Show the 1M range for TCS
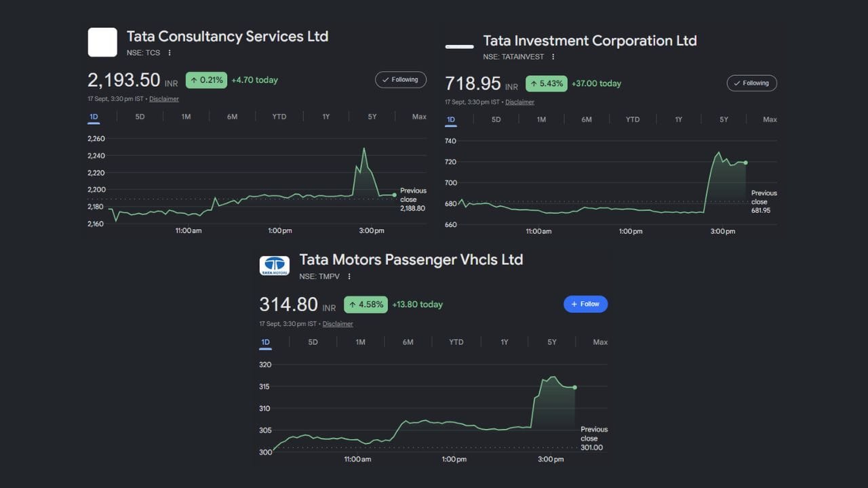 pyautogui.click(x=186, y=117)
